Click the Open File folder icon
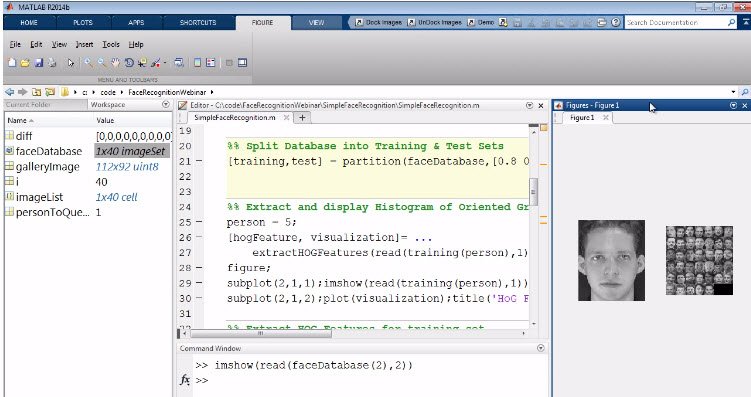 (x=25, y=63)
